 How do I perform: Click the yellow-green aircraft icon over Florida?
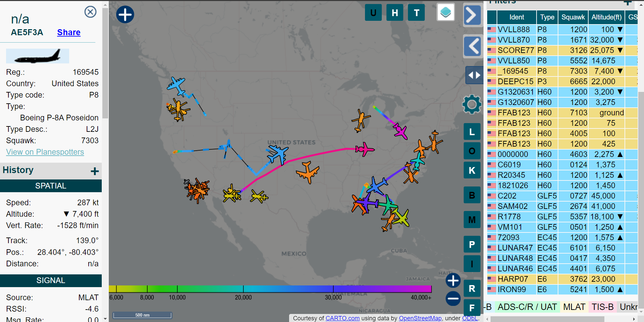click(x=401, y=217)
